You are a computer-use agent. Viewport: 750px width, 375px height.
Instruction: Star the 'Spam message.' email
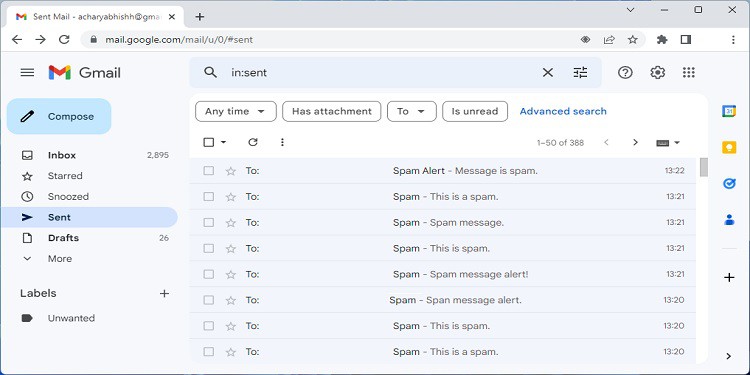(x=231, y=222)
